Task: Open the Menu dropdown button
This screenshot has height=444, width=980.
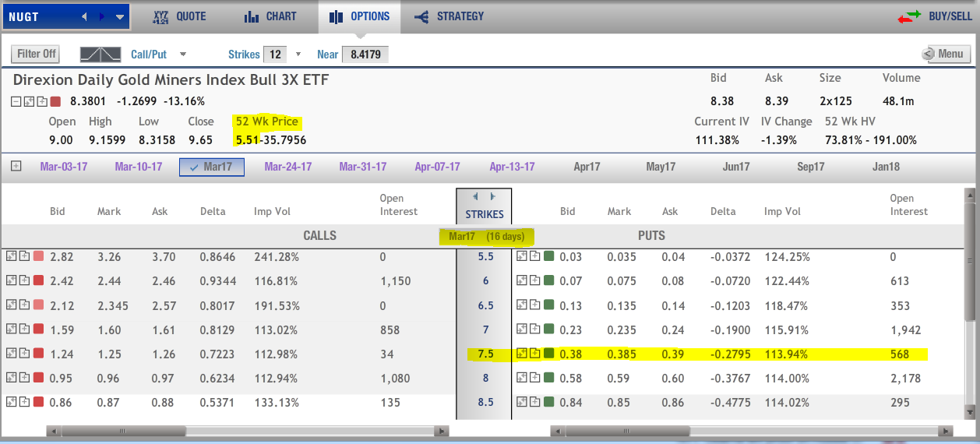Action: point(945,54)
